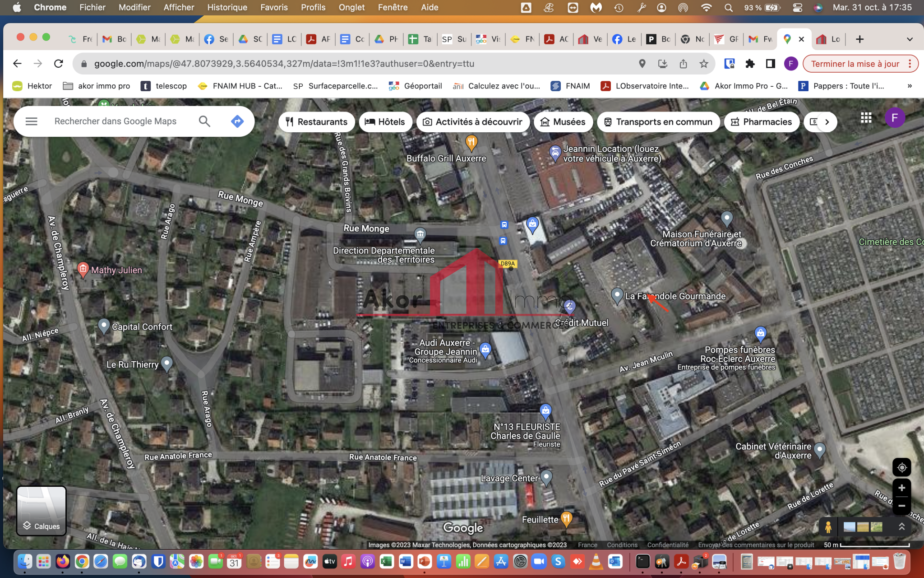924x578 pixels.
Task: Open the Conditions link in map footer
Action: (x=622, y=545)
